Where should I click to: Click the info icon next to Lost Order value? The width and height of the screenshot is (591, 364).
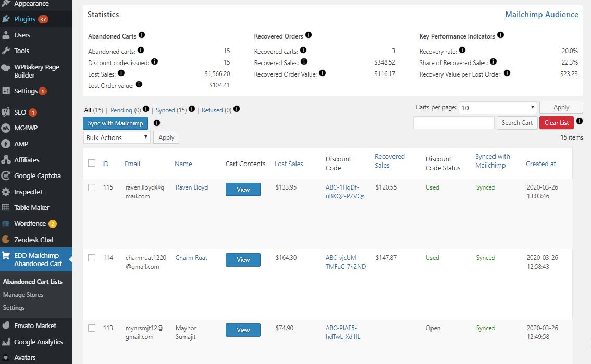click(x=139, y=84)
